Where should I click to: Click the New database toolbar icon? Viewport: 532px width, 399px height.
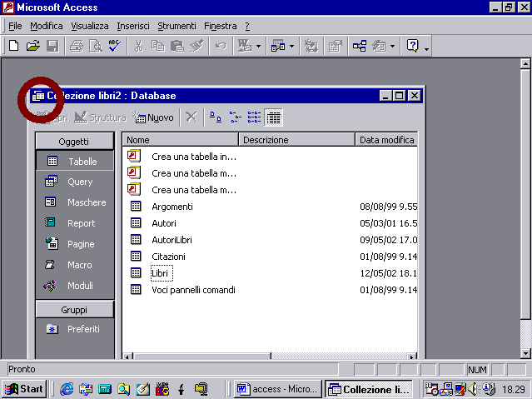(14, 46)
